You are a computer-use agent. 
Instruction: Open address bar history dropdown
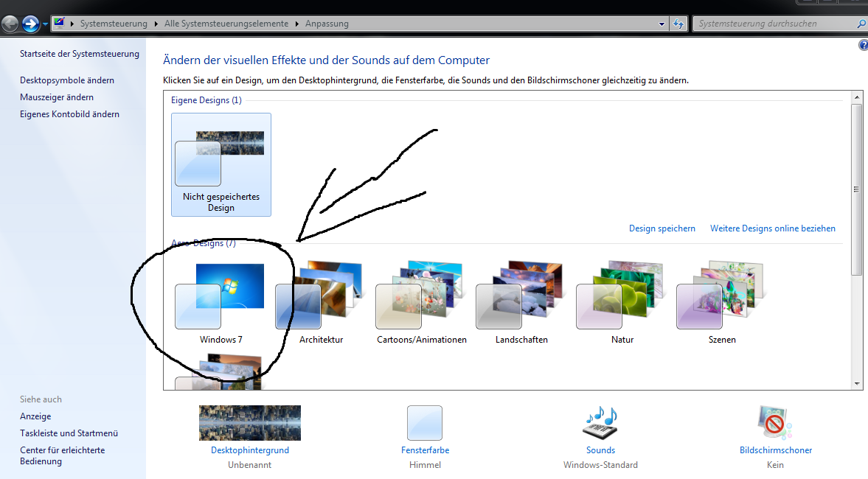click(662, 24)
